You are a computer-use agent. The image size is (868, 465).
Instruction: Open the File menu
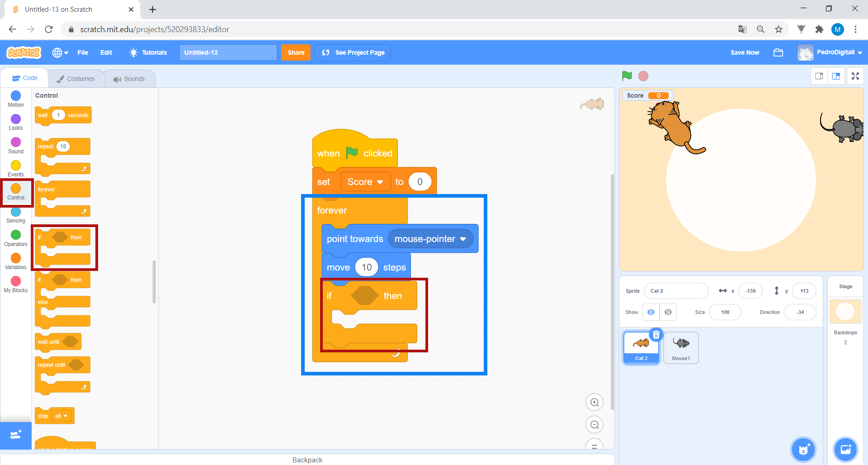point(83,52)
